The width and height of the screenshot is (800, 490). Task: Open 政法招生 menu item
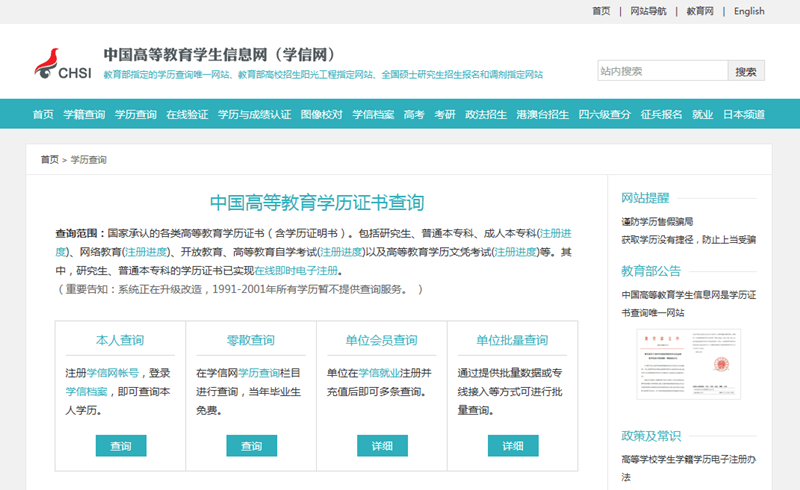[486, 114]
